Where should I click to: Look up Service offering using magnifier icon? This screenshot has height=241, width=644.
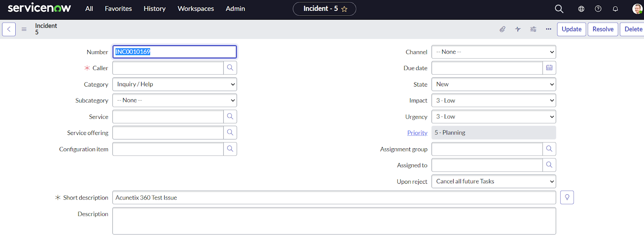pyautogui.click(x=230, y=133)
